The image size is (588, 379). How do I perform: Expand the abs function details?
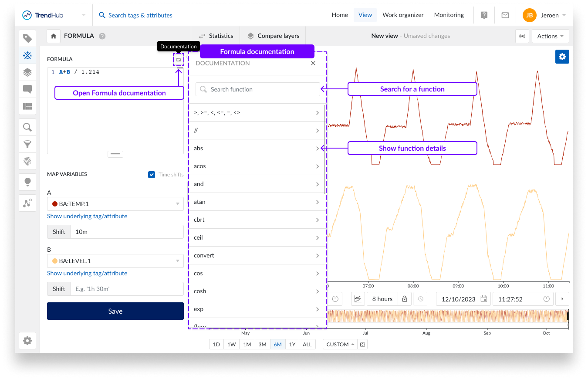pyautogui.click(x=257, y=149)
